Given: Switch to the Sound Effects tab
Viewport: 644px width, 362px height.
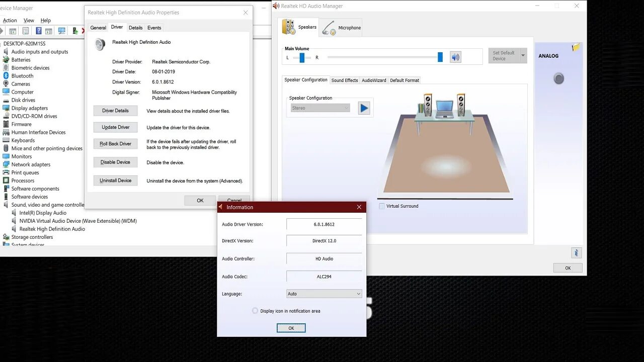Looking at the screenshot, I should click(x=345, y=80).
